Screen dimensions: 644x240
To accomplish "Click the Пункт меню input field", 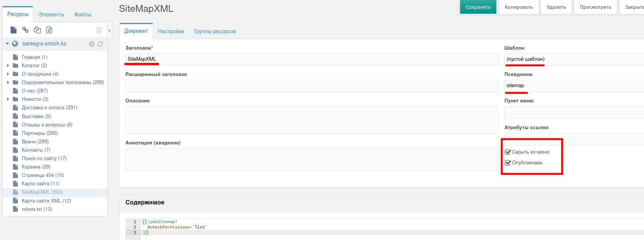I will point(574,112).
